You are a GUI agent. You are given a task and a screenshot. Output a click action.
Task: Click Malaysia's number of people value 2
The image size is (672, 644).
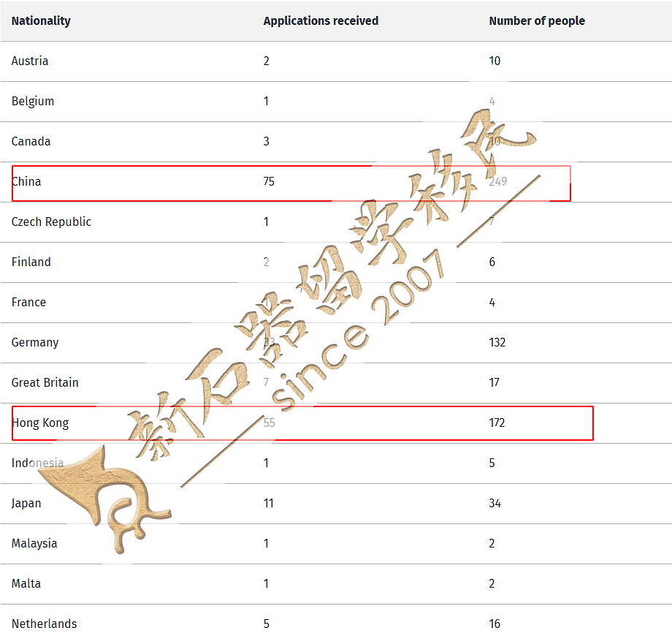tap(492, 544)
